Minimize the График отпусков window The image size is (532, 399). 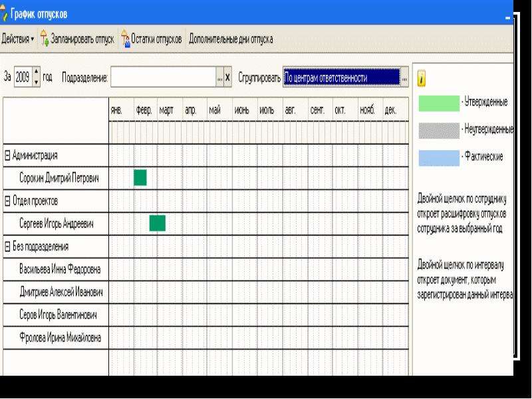click(508, 17)
